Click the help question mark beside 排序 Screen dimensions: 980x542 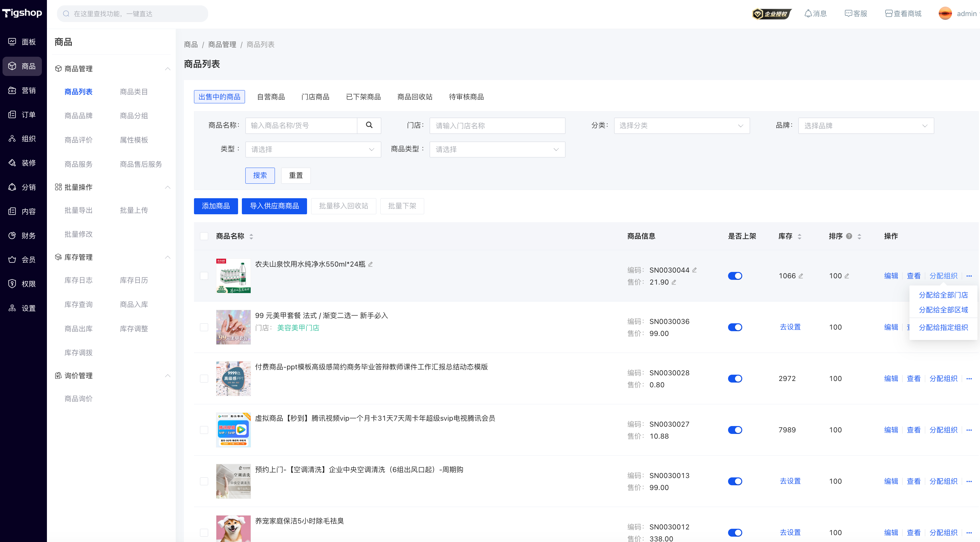tap(849, 236)
